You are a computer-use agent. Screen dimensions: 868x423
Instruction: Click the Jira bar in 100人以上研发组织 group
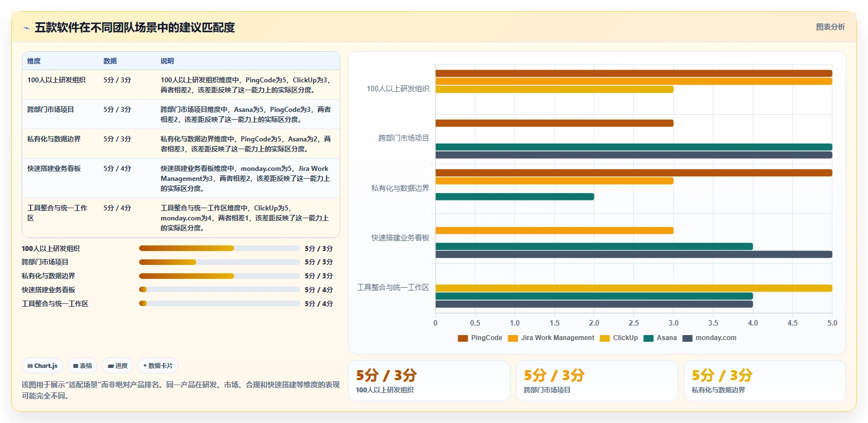633,81
